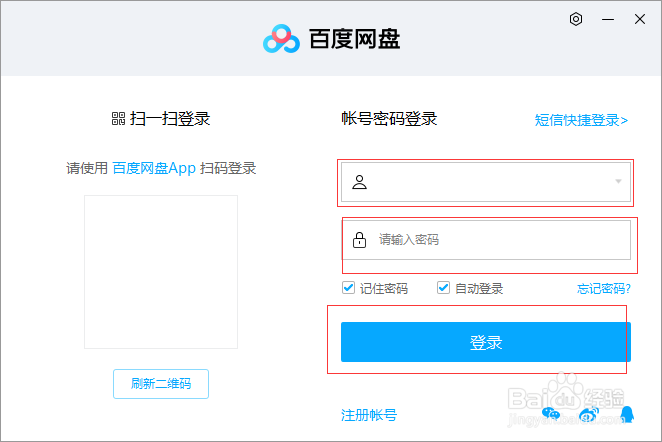This screenshot has height=442, width=662.
Task: Open the 百度网盘App link
Action: (x=154, y=168)
